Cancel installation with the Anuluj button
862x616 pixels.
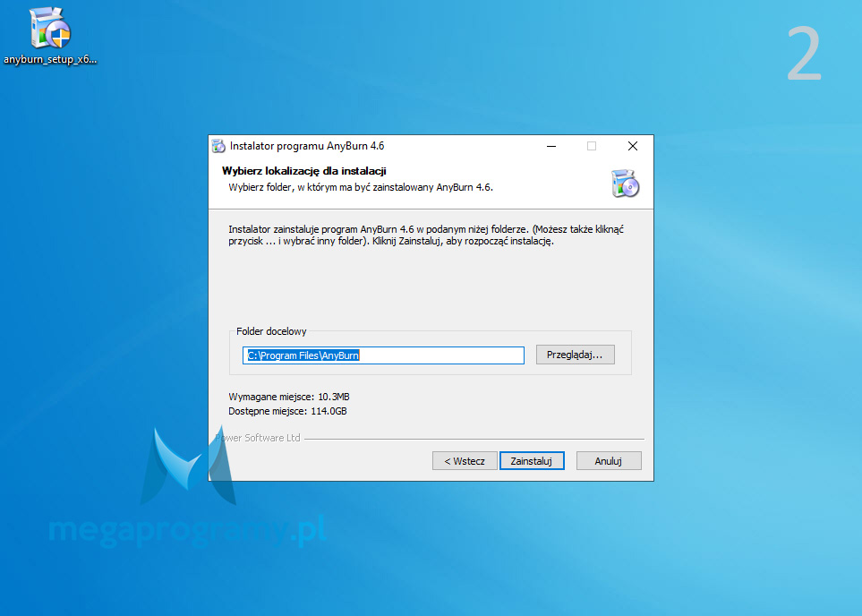pos(609,461)
